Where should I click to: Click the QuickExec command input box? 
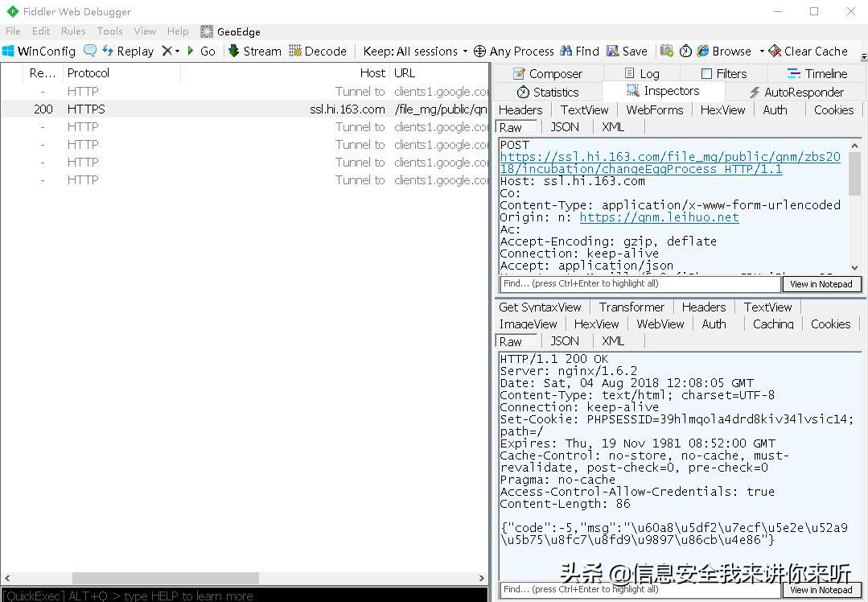coord(241,596)
